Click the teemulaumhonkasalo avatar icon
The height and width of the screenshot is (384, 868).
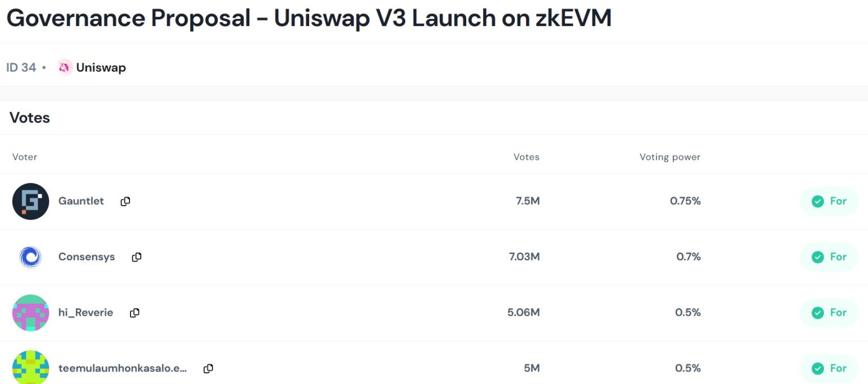coord(31,368)
